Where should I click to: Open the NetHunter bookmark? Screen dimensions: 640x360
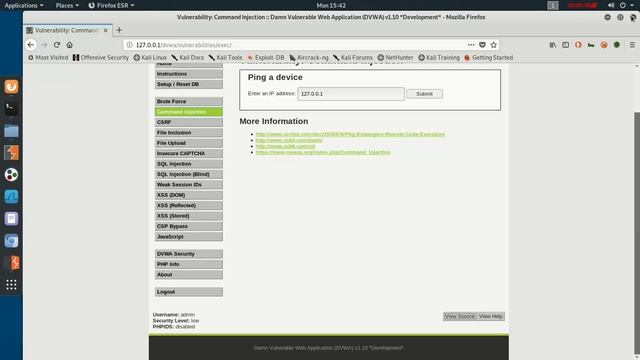[x=396, y=58]
